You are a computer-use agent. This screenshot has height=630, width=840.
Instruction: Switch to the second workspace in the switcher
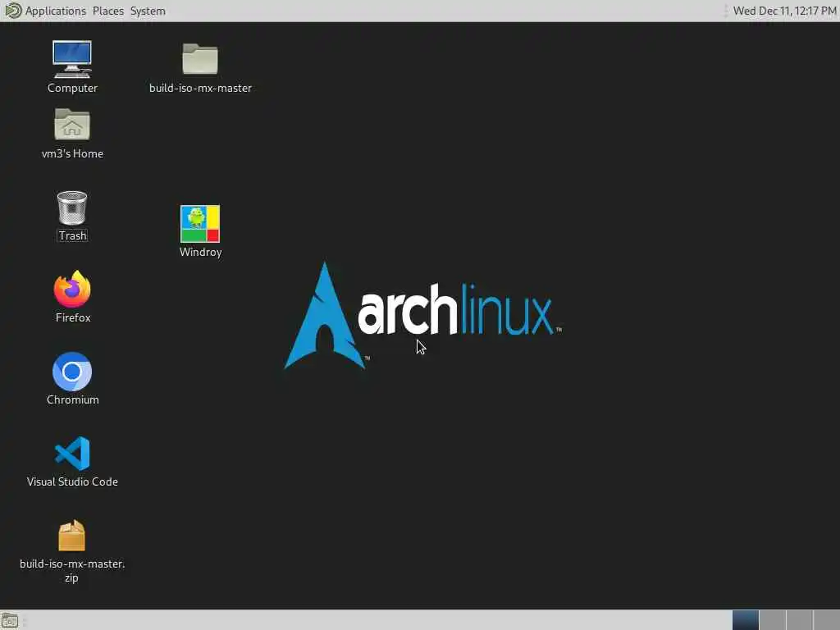(773, 620)
